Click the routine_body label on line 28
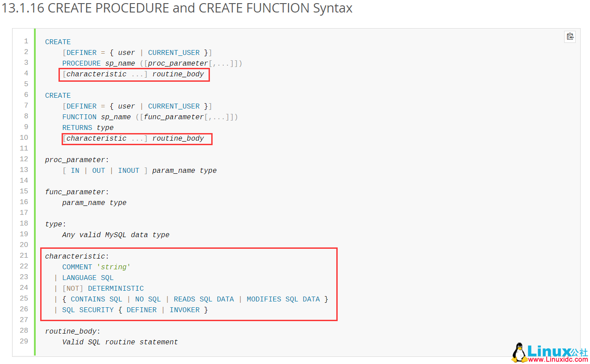The width and height of the screenshot is (590, 364). 71,331
